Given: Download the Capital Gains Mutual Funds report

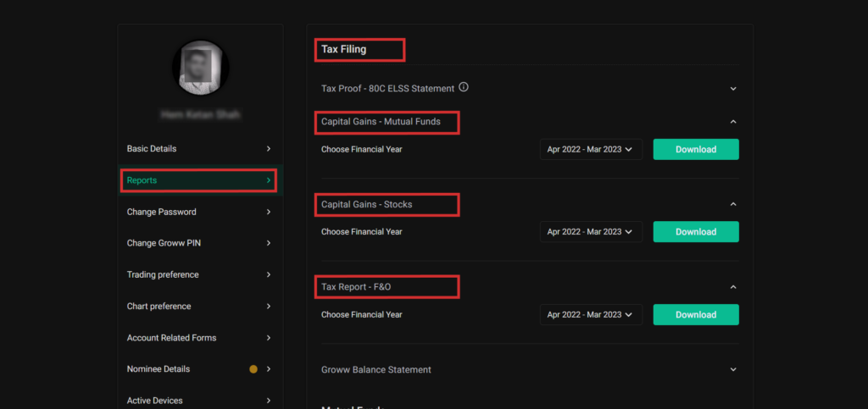Looking at the screenshot, I should 695,150.
